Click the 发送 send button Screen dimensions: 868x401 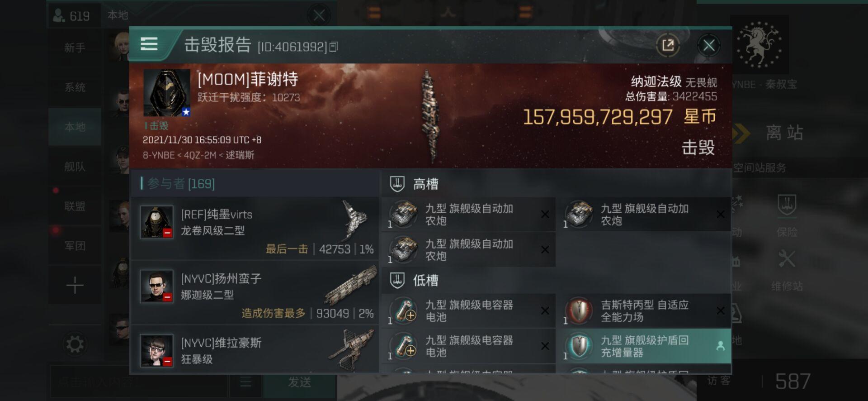click(299, 382)
